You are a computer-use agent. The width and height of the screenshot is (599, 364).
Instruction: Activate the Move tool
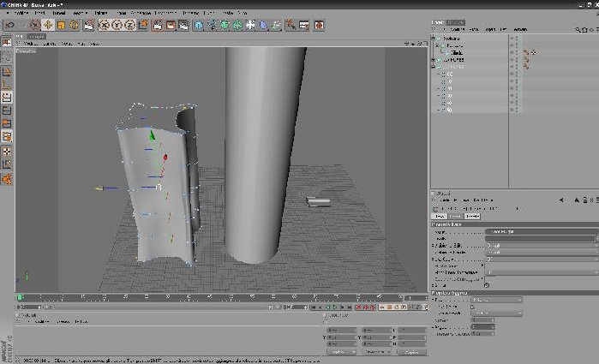(x=48, y=25)
